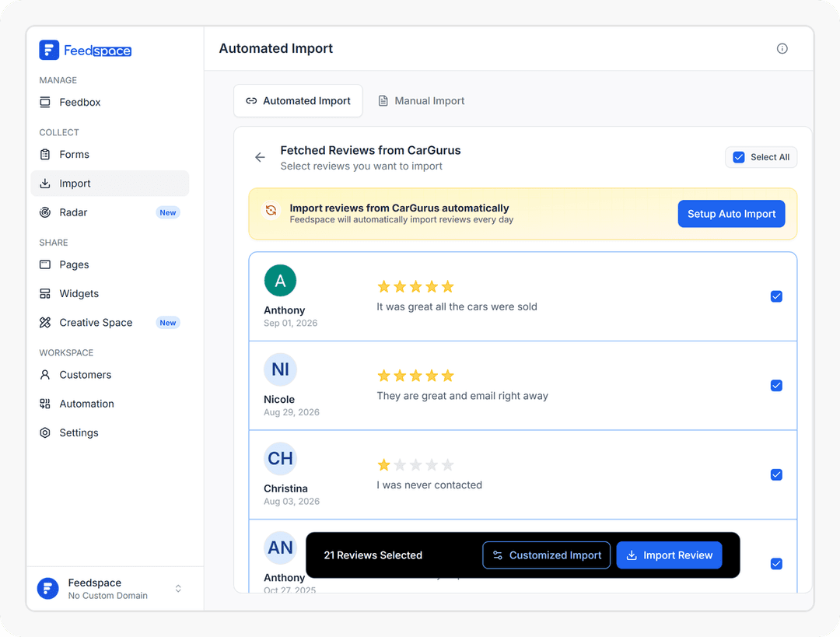840x637 pixels.
Task: Click the New badge next to Creative Space
Action: (168, 323)
